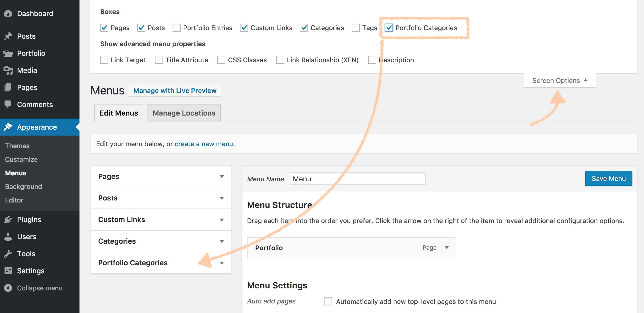
Task: Check Automatically add new top-level pages
Action: [328, 301]
